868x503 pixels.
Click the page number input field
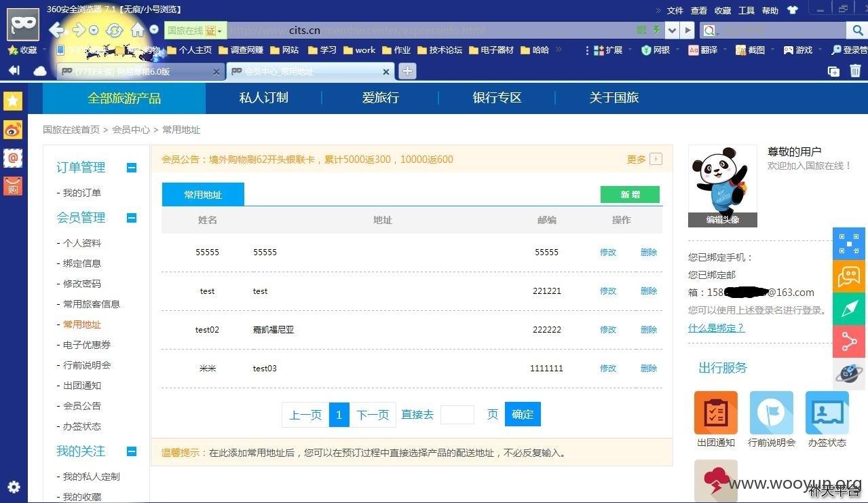point(457,414)
